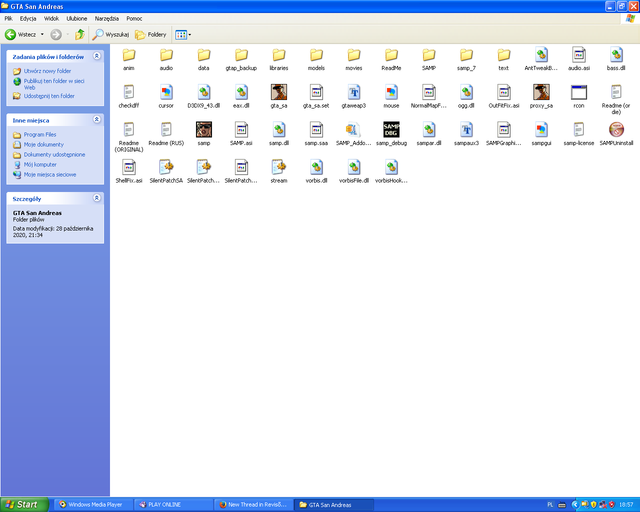Open the views dropdown button
Screen dimensions: 640x512
coord(183,35)
